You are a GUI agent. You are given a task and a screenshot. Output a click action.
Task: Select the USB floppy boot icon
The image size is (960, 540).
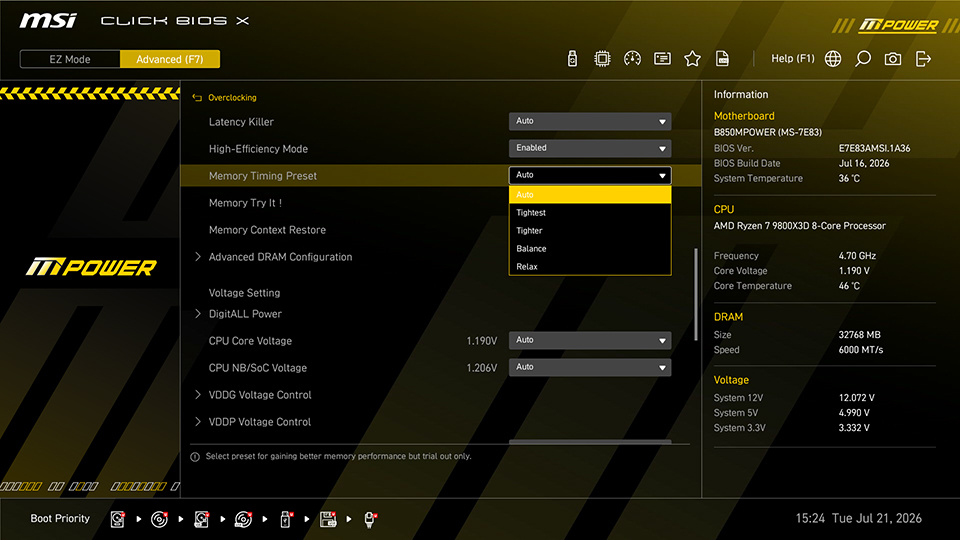coord(328,519)
